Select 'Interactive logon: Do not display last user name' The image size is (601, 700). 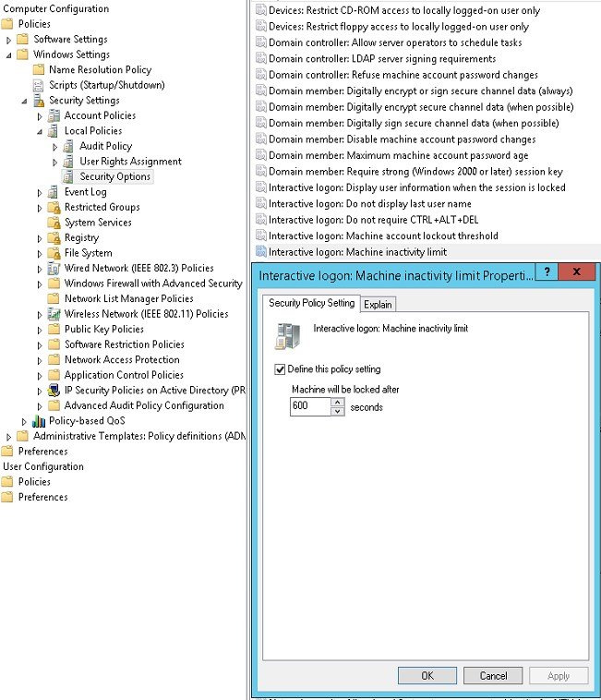tap(370, 203)
